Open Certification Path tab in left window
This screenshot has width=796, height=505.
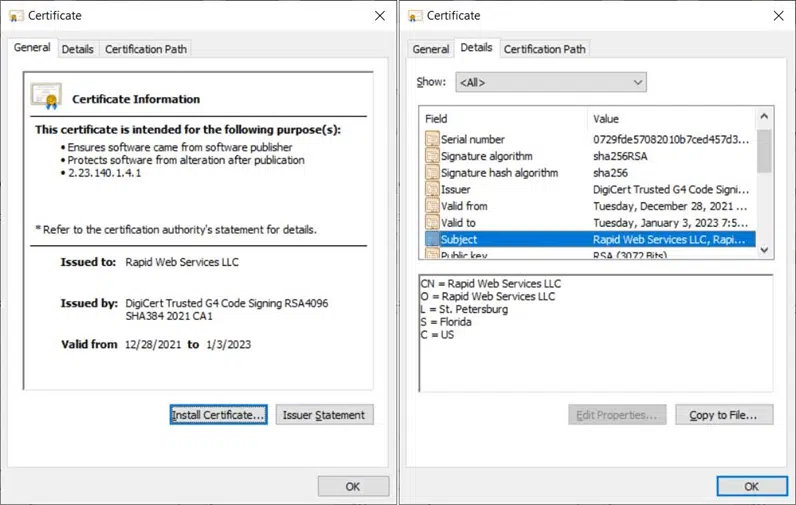(x=146, y=49)
